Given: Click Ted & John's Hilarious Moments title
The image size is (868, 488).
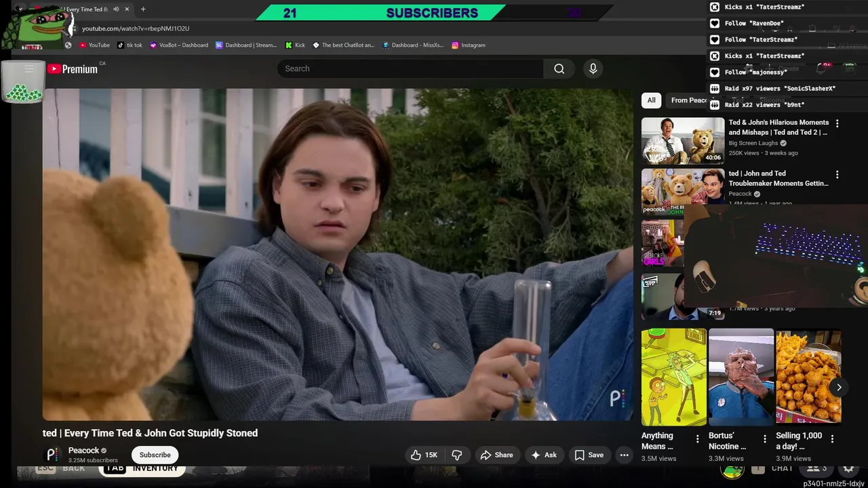Looking at the screenshot, I should (x=778, y=127).
